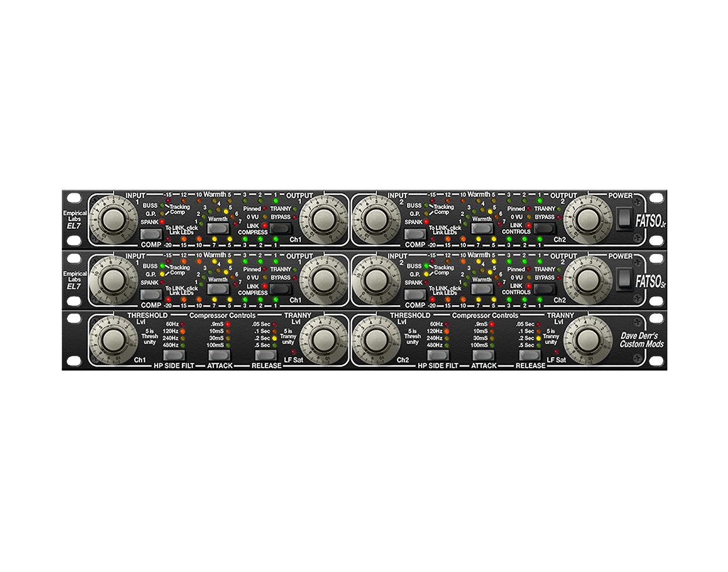Flip the POWER switch on FATSO Jr
Screen dimensions: 728x572
tap(624, 219)
